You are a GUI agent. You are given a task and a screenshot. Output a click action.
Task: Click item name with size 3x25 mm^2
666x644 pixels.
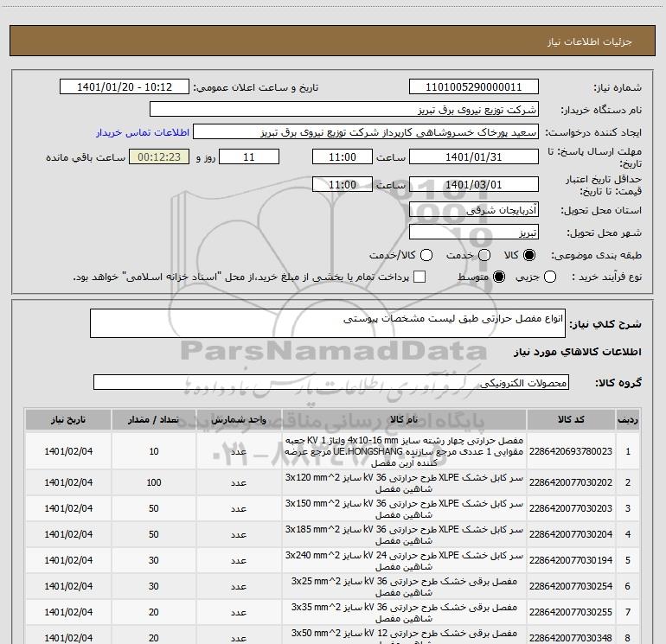pos(404,587)
